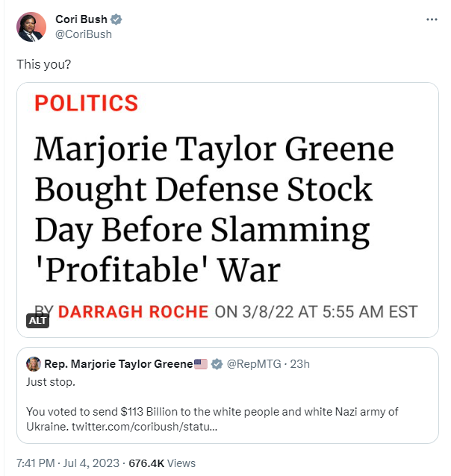Click the quoted Rep. Marjorie Taylor Greene name
This screenshot has height=476, width=451.
118,364
